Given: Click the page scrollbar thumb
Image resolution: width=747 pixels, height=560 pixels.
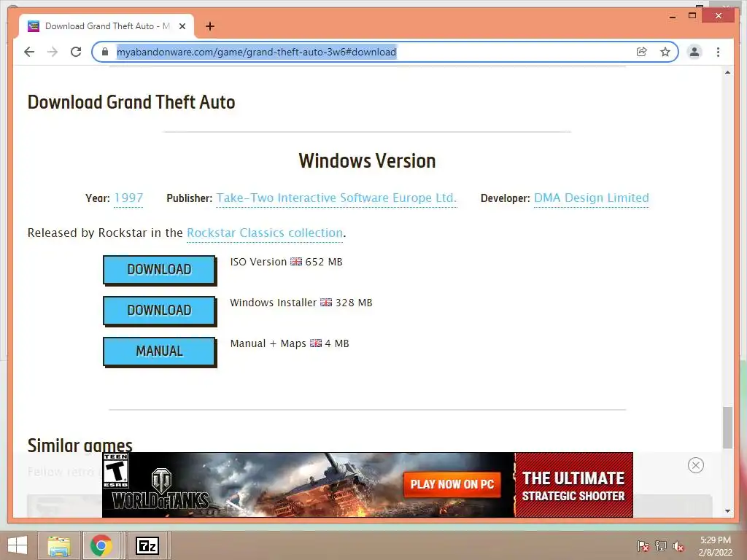Looking at the screenshot, I should point(727,427).
